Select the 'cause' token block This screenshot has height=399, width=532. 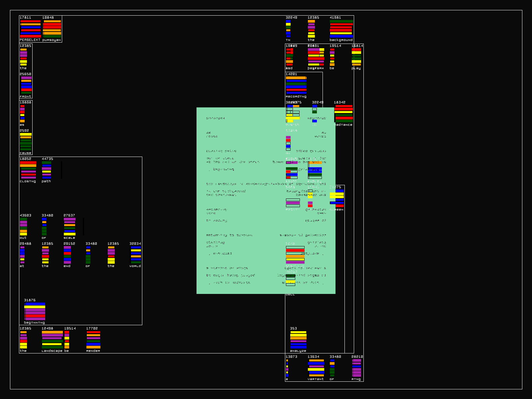[x=26, y=142]
